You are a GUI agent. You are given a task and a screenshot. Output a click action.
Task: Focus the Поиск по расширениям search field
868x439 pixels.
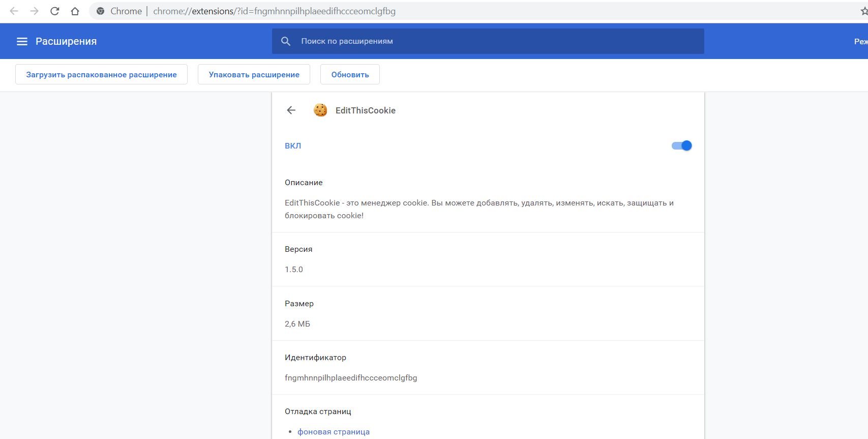tap(488, 41)
